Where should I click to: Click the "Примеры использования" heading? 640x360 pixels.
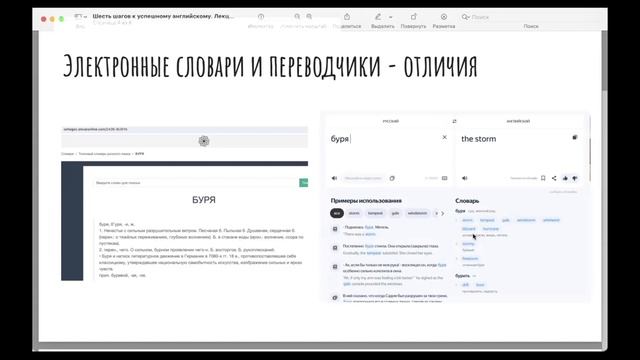click(366, 201)
